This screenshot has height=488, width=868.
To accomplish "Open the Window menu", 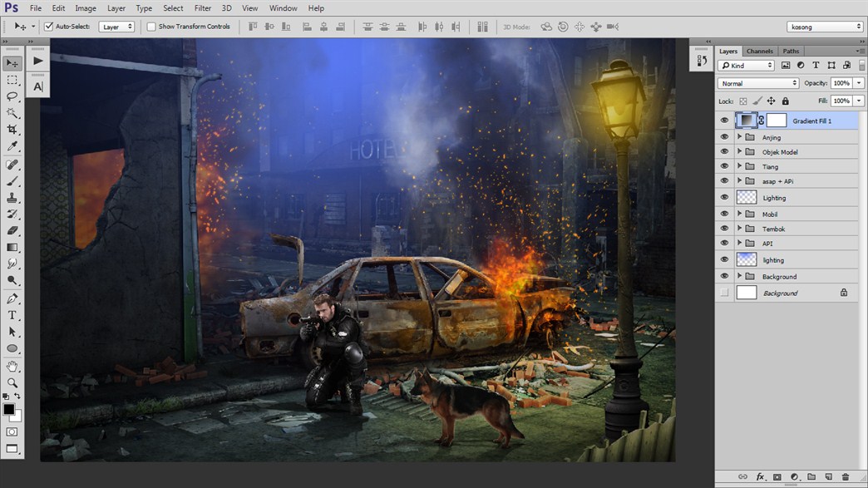I will (x=283, y=8).
